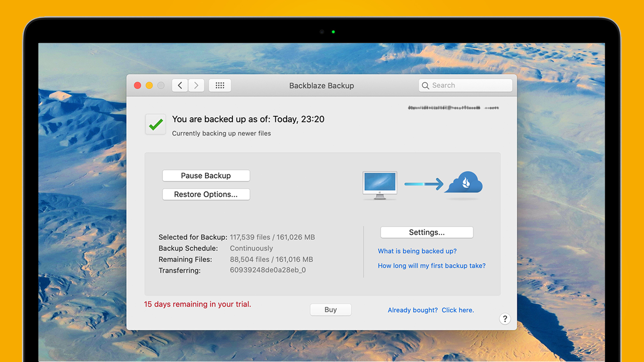Click the Pause Backup button
This screenshot has height=362, width=644.
[205, 175]
